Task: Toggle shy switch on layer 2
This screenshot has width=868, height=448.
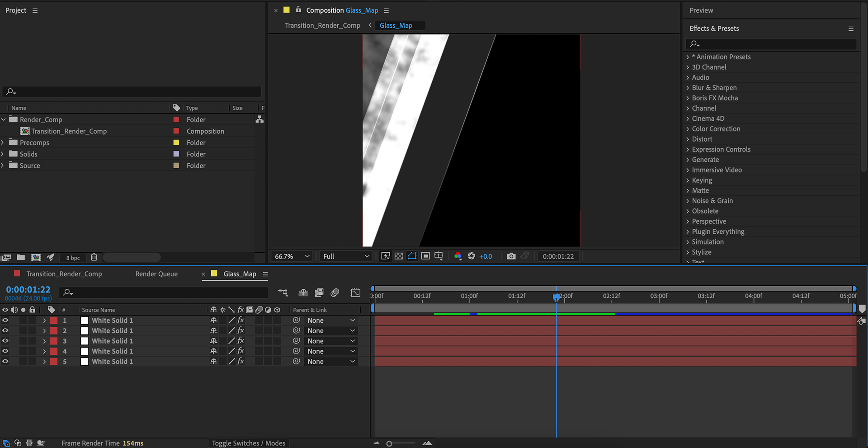Action: click(x=213, y=330)
